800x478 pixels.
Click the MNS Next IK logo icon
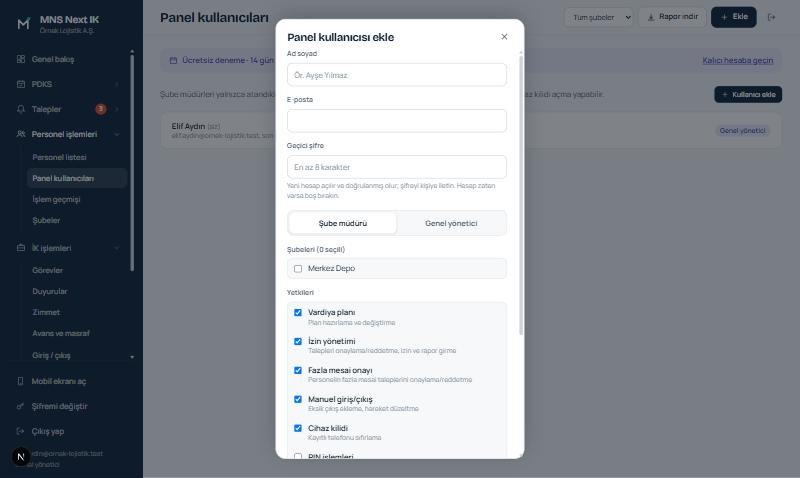pos(23,24)
